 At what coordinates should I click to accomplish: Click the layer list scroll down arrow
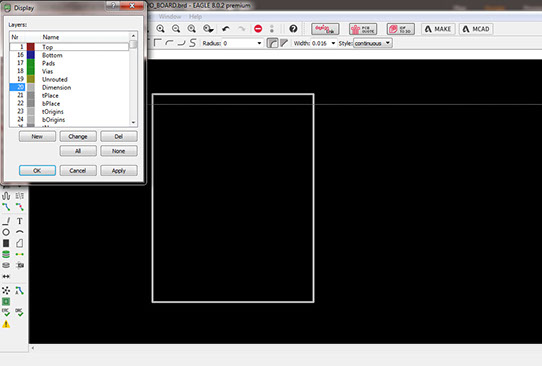tap(133, 122)
